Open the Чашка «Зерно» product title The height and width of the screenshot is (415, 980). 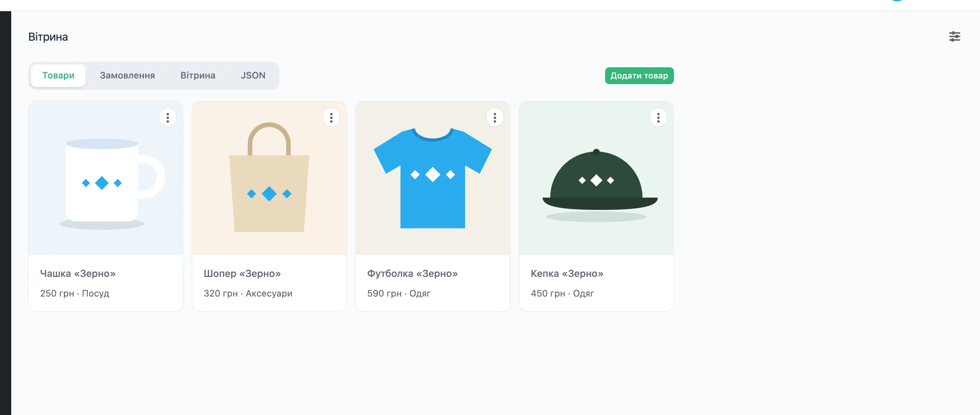[x=78, y=274]
